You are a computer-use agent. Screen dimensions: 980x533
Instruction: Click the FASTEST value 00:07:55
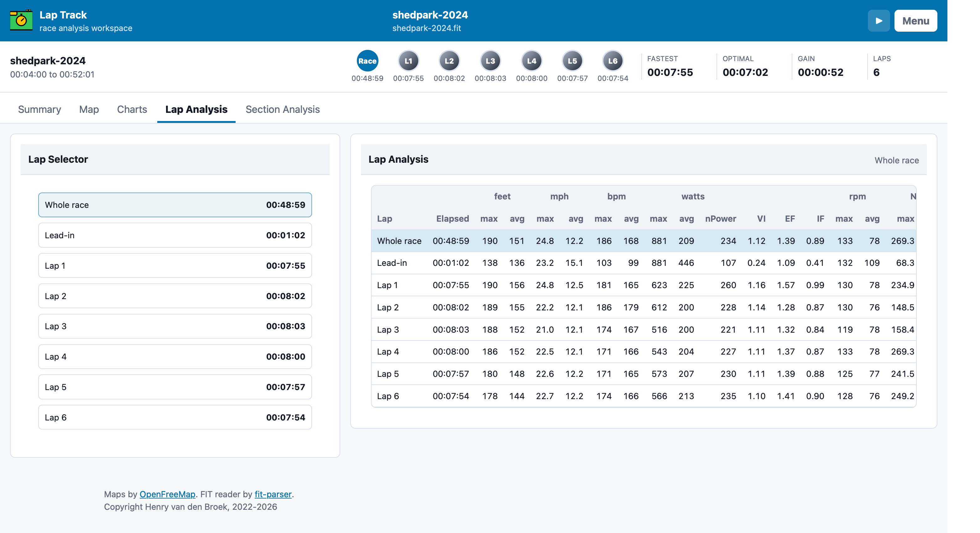point(670,72)
